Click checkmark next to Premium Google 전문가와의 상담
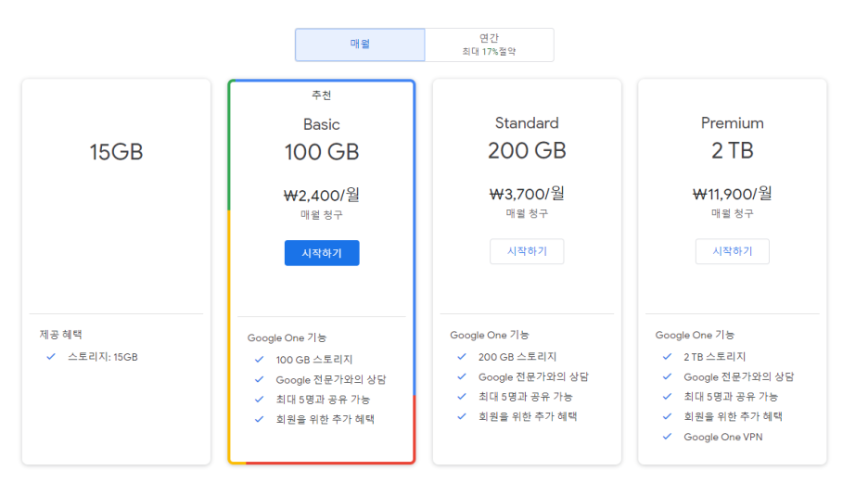The image size is (868, 496). pyautogui.click(x=667, y=377)
